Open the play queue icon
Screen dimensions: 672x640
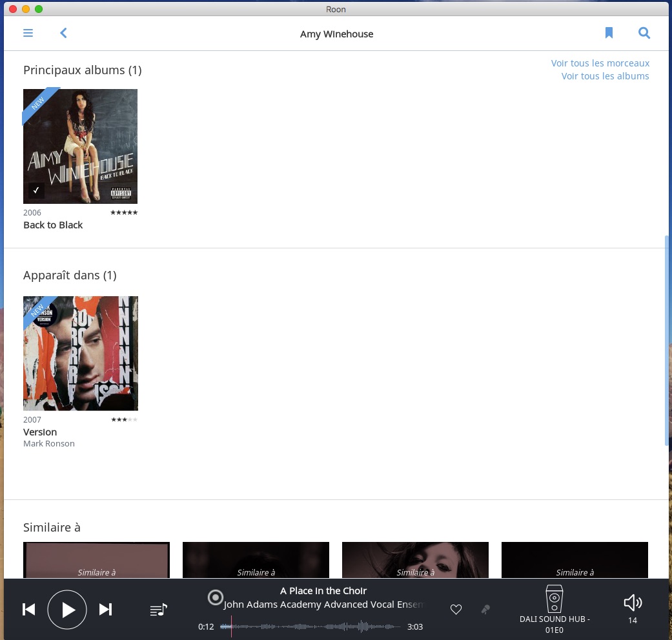point(159,610)
